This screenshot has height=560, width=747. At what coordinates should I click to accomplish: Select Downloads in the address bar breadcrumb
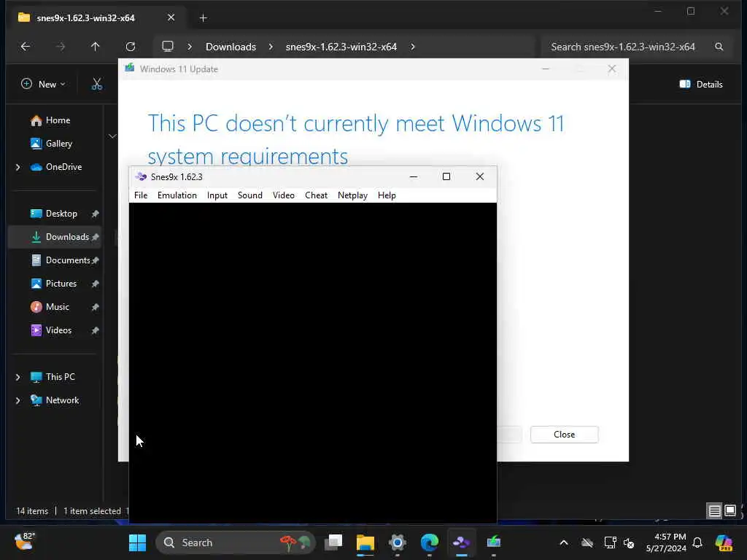coord(231,47)
